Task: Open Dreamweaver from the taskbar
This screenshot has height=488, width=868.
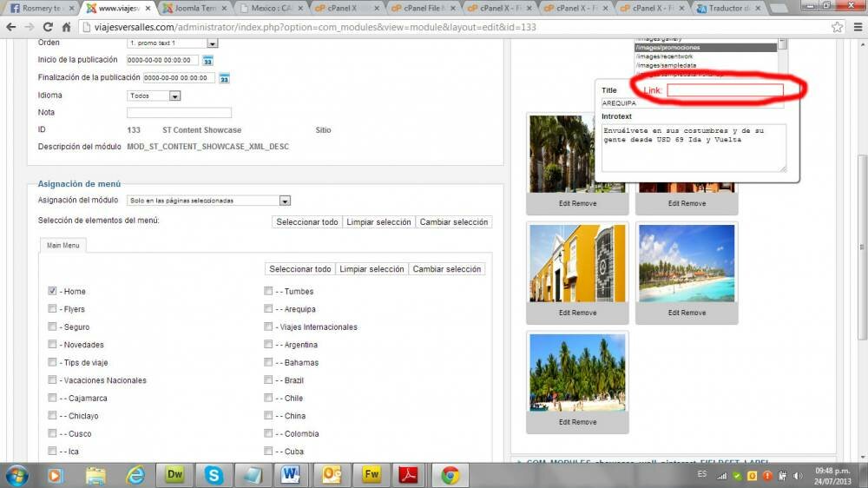Action: pyautogui.click(x=174, y=475)
